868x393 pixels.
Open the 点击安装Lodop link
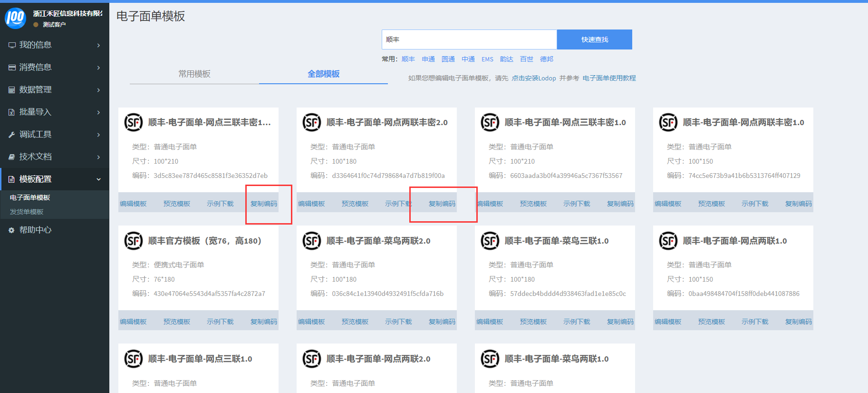point(533,78)
